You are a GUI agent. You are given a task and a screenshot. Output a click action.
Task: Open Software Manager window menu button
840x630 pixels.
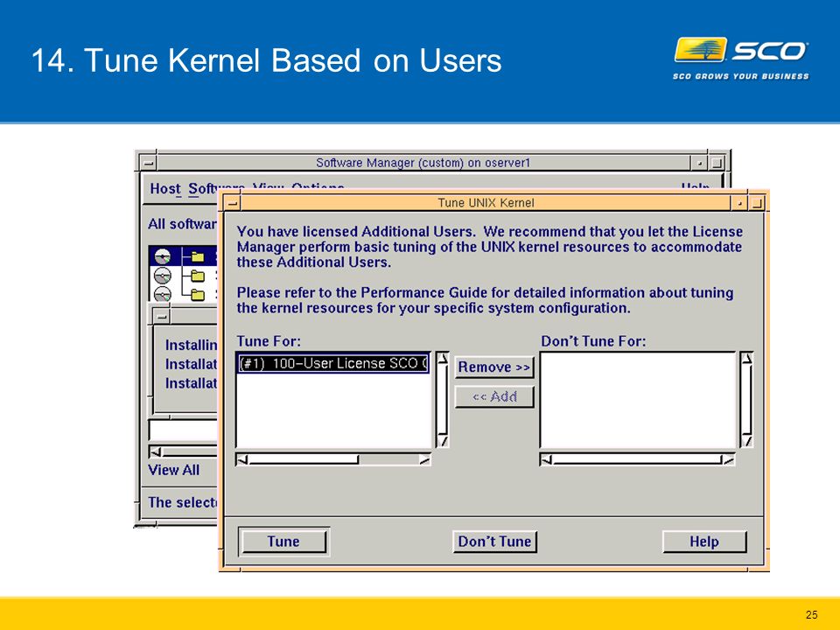[149, 163]
